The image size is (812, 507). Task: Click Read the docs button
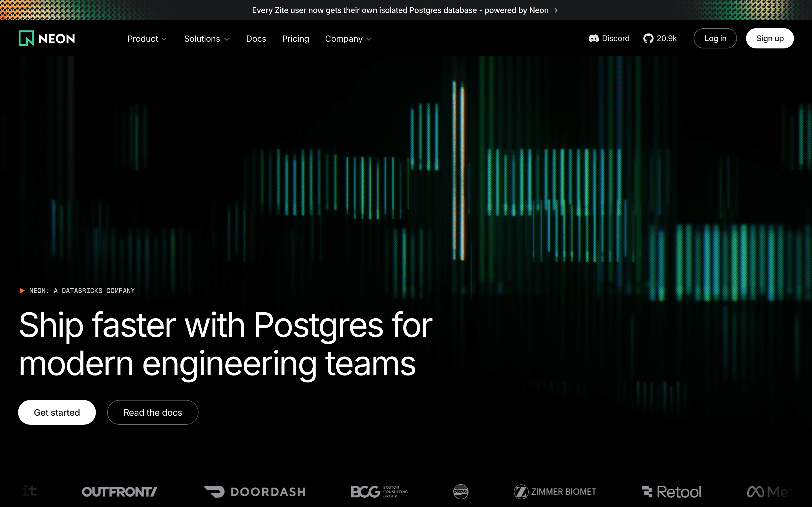[153, 412]
